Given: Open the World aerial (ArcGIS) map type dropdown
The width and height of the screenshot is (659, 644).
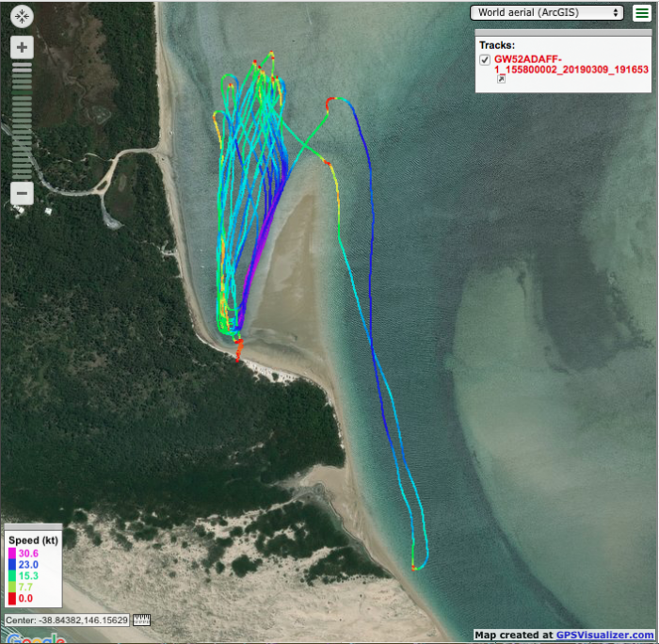Looking at the screenshot, I should (x=547, y=12).
